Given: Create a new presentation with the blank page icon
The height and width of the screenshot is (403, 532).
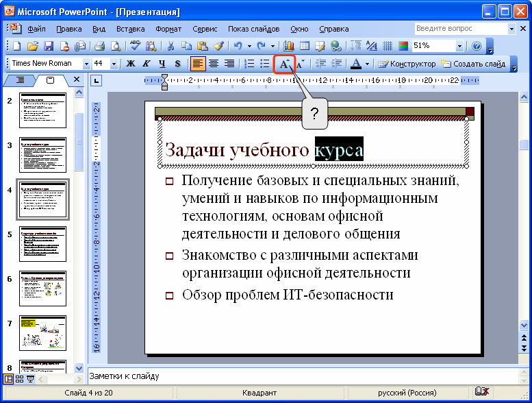Looking at the screenshot, I should (16, 46).
